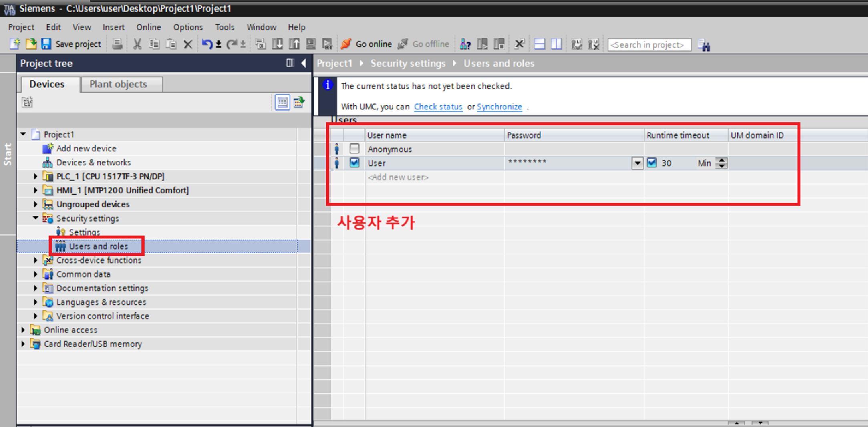The image size is (868, 427).
Task: Open the Online menu
Action: point(149,27)
